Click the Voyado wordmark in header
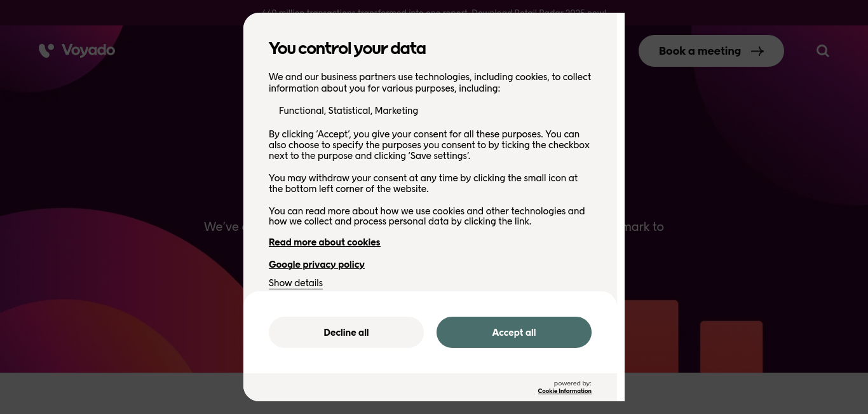 pyautogui.click(x=88, y=50)
